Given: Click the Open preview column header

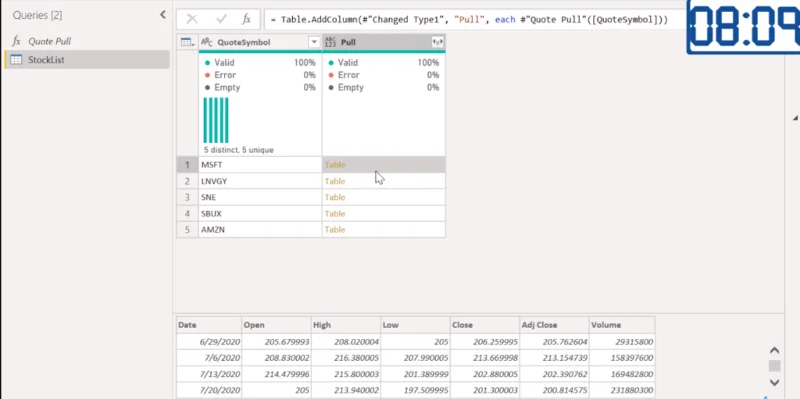Looking at the screenshot, I should [x=276, y=325].
